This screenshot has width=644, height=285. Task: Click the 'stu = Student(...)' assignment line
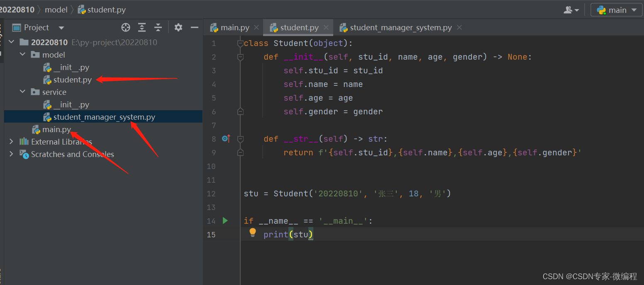[x=347, y=193]
